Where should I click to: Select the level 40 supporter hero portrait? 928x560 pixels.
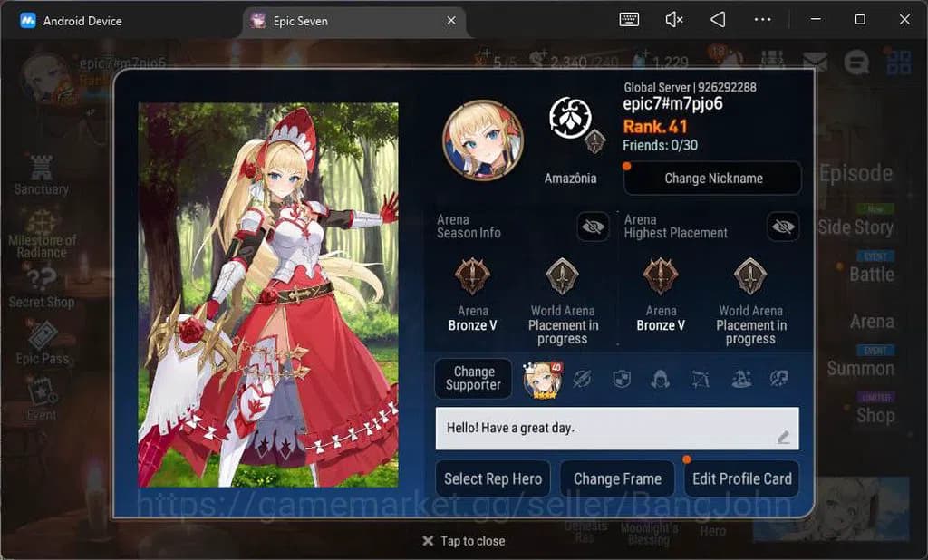click(x=542, y=379)
